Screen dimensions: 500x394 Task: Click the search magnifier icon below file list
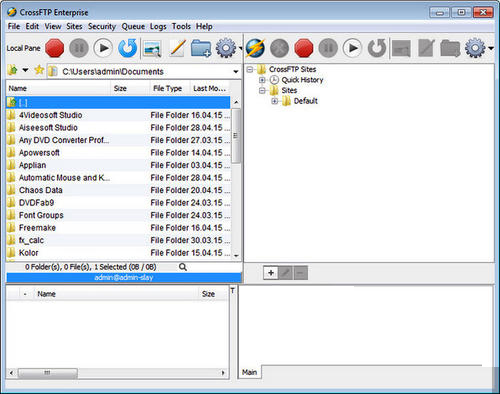[183, 267]
